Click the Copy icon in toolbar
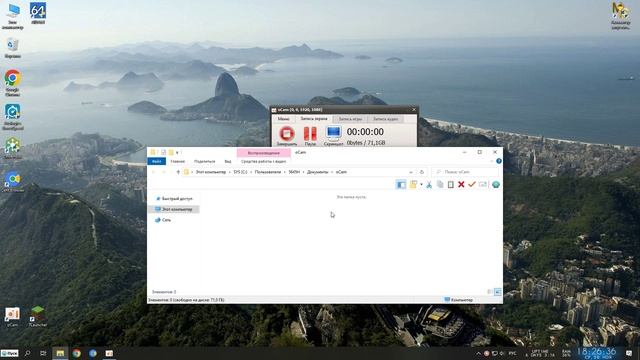 [440, 185]
